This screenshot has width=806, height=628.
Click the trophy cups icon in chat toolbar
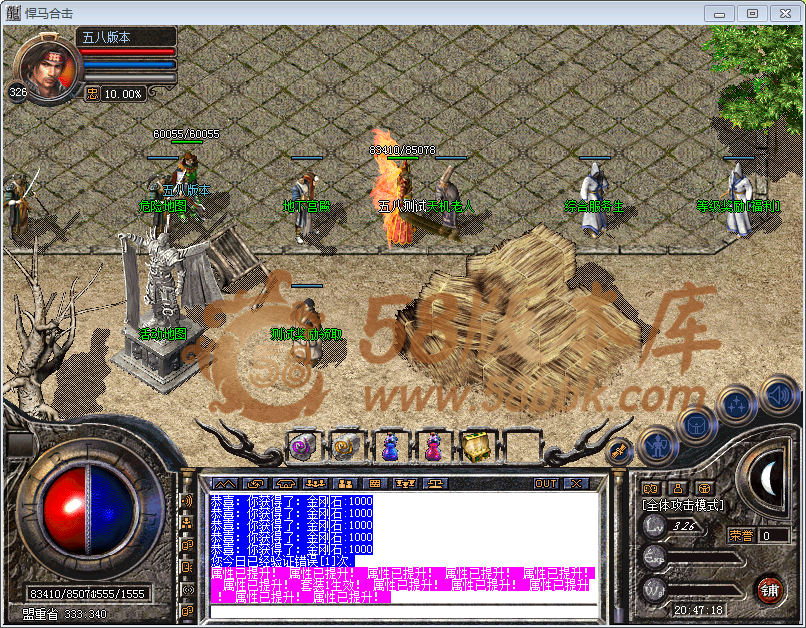[x=405, y=484]
